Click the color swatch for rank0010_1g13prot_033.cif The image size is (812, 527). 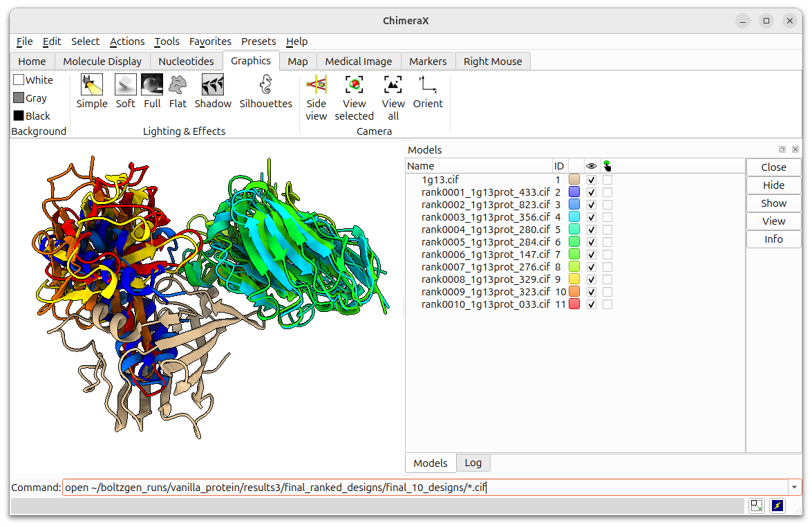pos(574,304)
